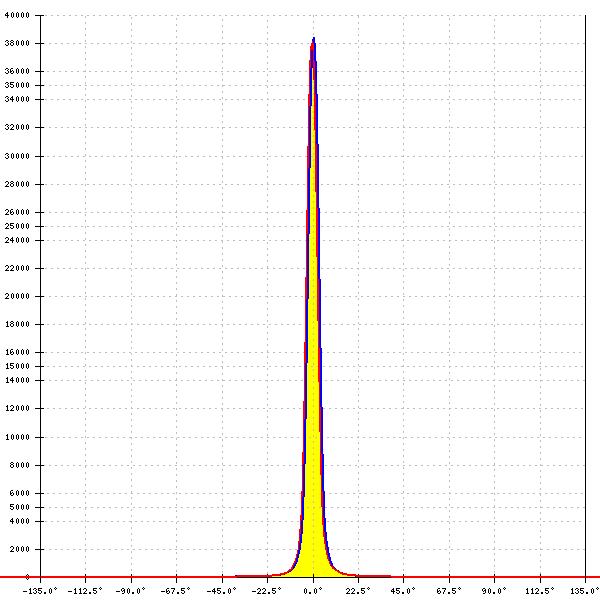Click the 5000 y-axis label
The width and height of the screenshot is (600, 600).
[x=19, y=507]
